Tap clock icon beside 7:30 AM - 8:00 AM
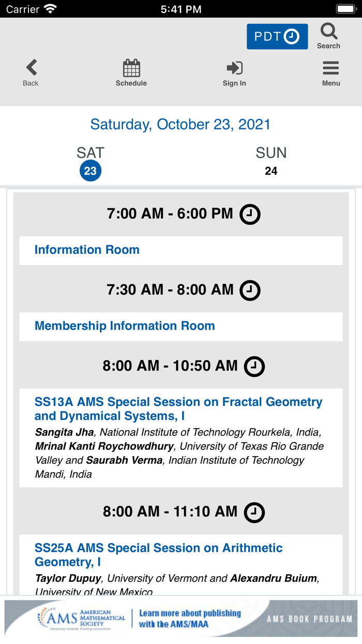Screen dimensions: 362x644 point(250,290)
